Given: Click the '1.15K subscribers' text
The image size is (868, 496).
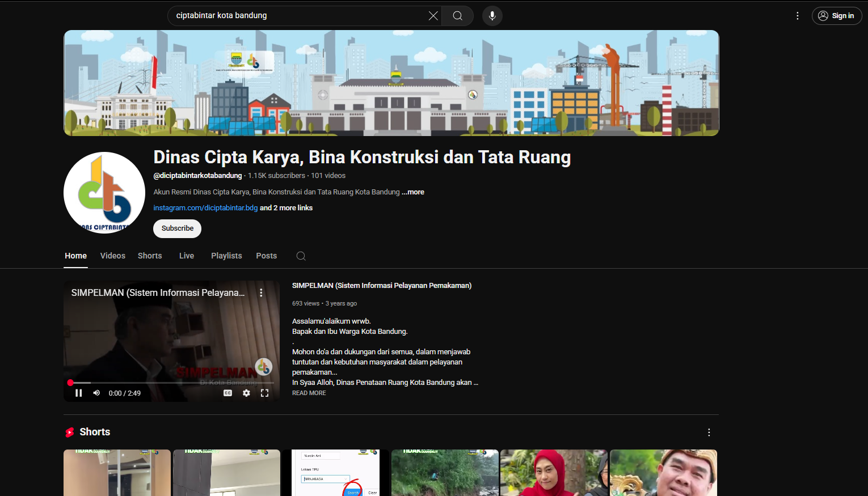Looking at the screenshot, I should 276,176.
